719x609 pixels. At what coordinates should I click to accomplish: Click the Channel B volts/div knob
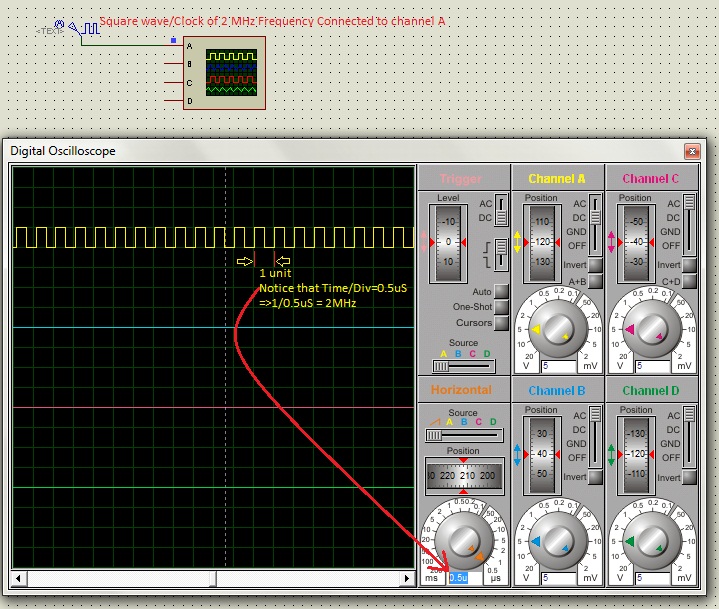[x=558, y=541]
